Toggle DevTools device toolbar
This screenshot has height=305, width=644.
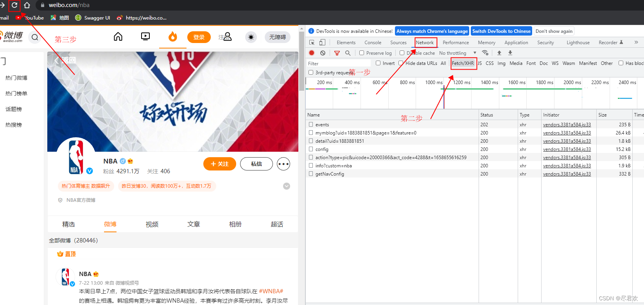pos(322,42)
